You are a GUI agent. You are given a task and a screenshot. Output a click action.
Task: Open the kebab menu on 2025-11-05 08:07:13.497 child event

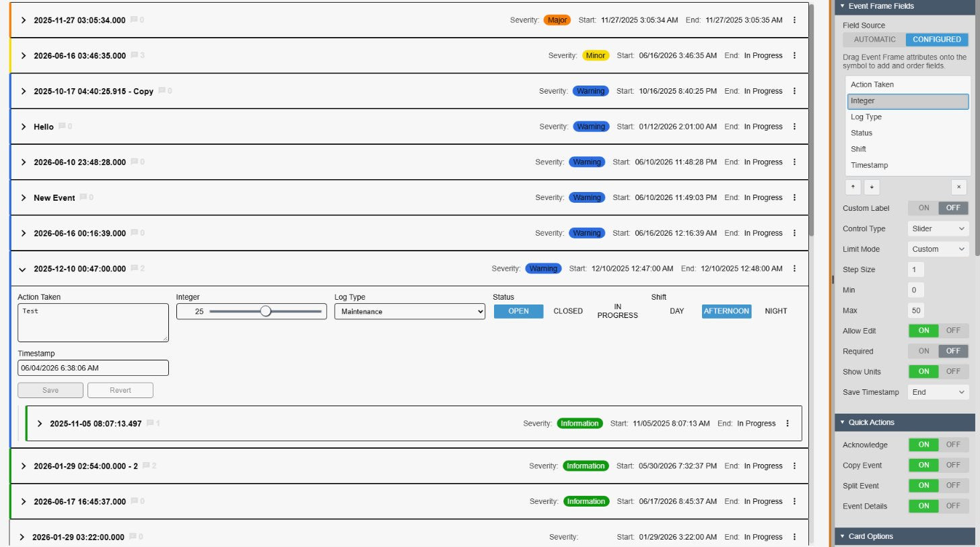point(788,424)
